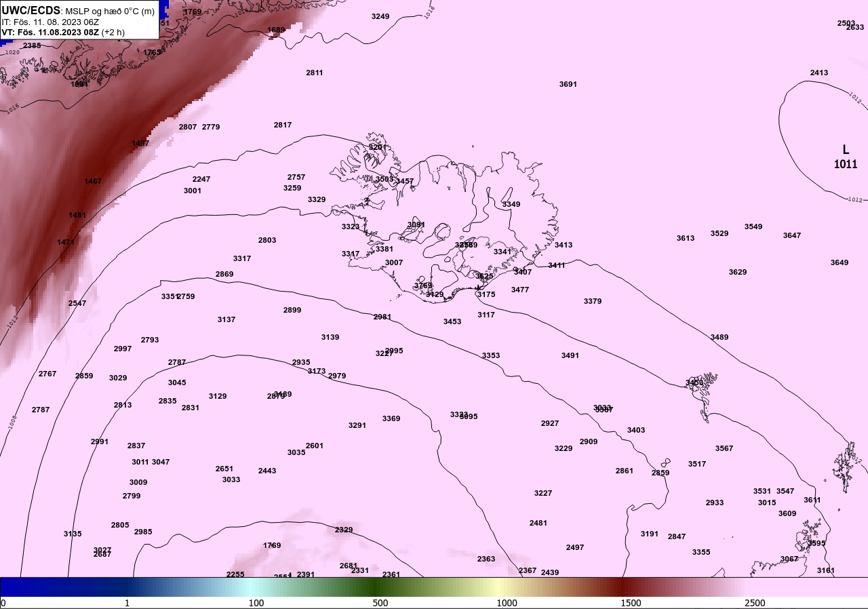
Task: Click the 0 label on the color scale
Action: [x=3, y=603]
